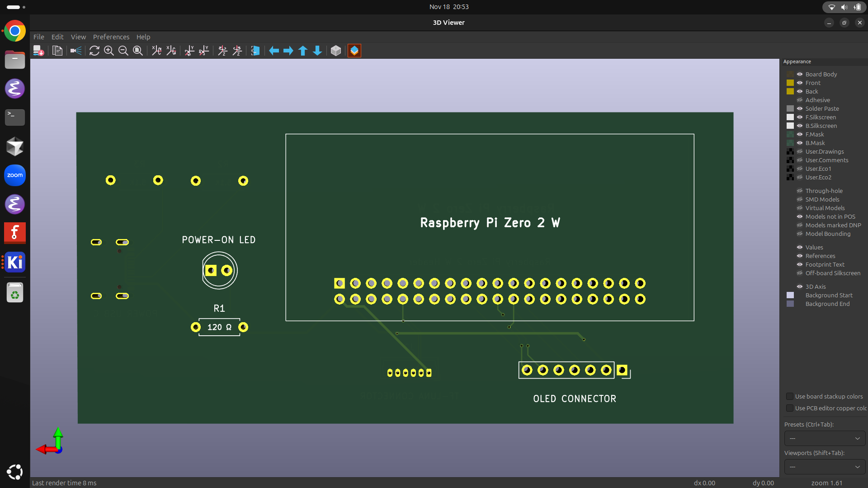Toggle visibility of Through-hole models
Image resolution: width=868 pixels, height=488 pixels.
pos(800,191)
